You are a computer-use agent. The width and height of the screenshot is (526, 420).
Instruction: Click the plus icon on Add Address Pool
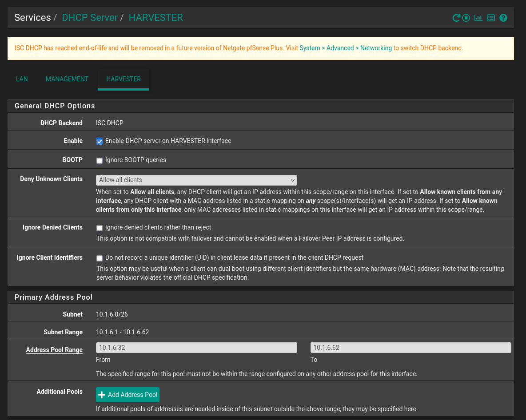coord(102,395)
